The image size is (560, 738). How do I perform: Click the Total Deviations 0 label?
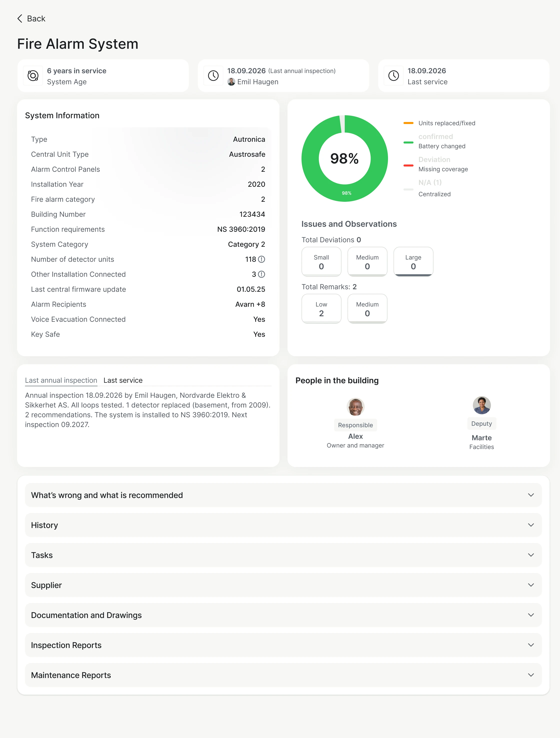(x=331, y=240)
